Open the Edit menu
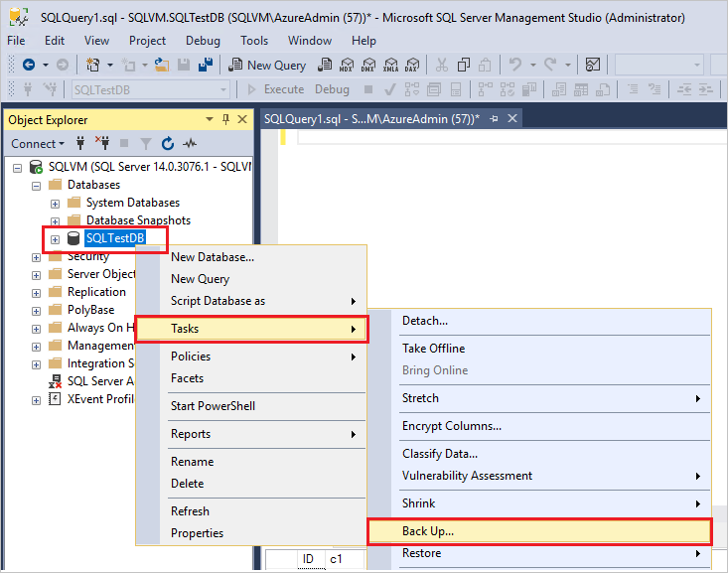This screenshot has width=728, height=573. point(55,41)
